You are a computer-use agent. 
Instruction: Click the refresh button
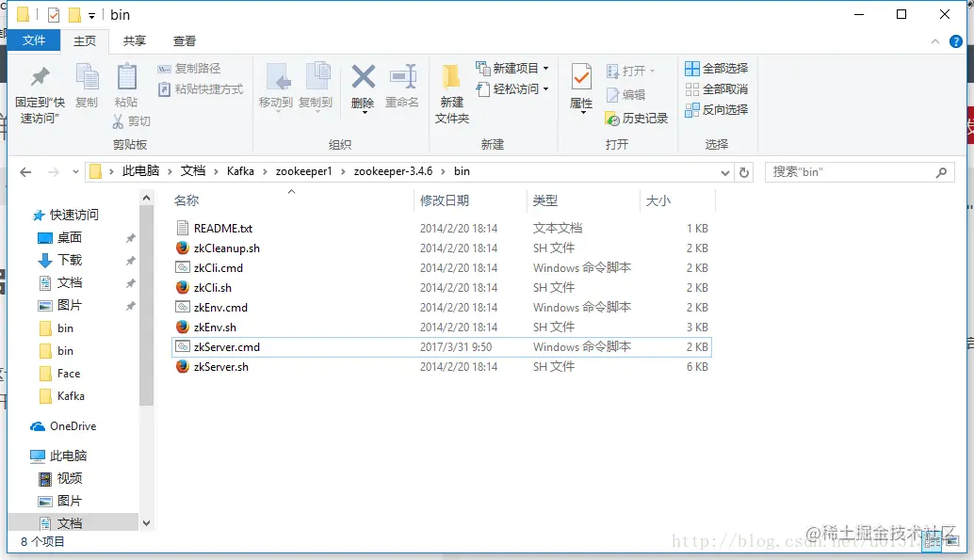tap(744, 172)
